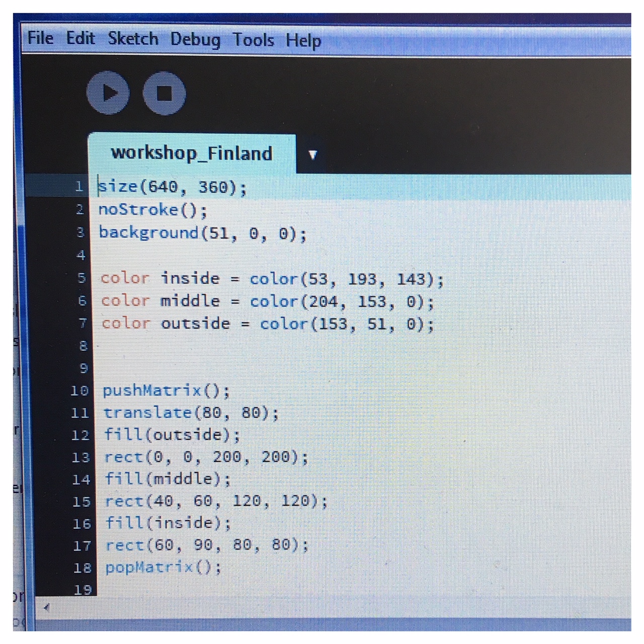Viewport: 644px width, 644px height.
Task: Click the rect(40, 60, 120, 120); line
Action: click(x=216, y=501)
